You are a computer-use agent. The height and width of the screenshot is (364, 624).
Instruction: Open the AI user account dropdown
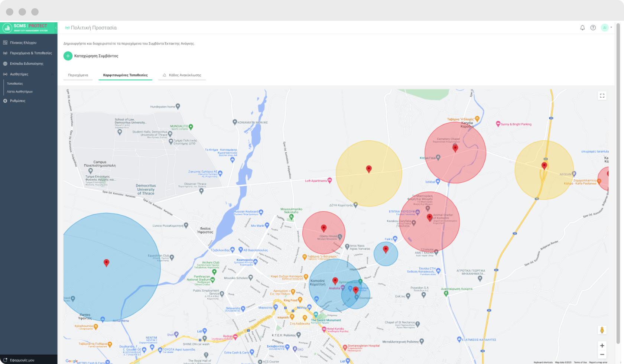pyautogui.click(x=606, y=28)
